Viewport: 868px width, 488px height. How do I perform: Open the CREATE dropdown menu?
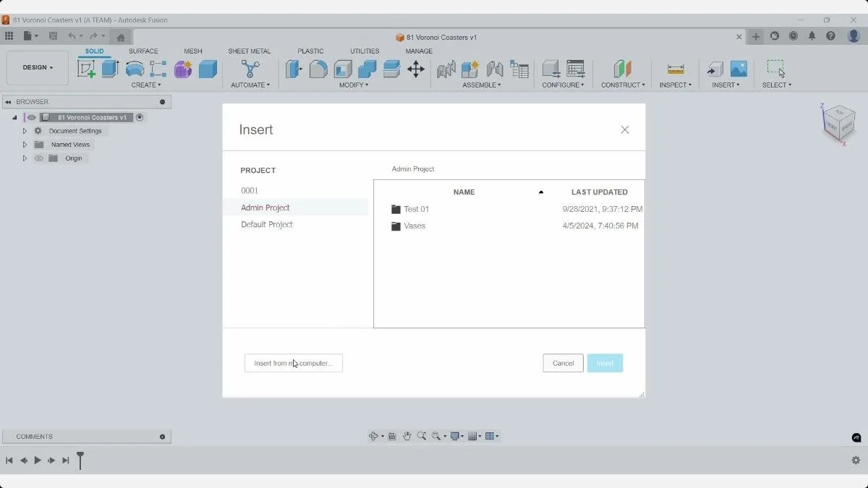coord(146,85)
